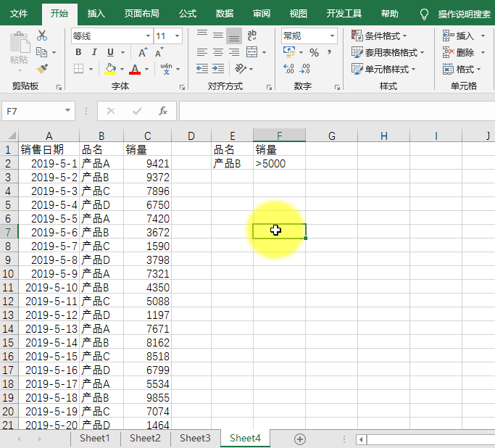Image resolution: width=495 pixels, height=448 pixels.
Task: Apply comma style separator
Action: point(329,52)
